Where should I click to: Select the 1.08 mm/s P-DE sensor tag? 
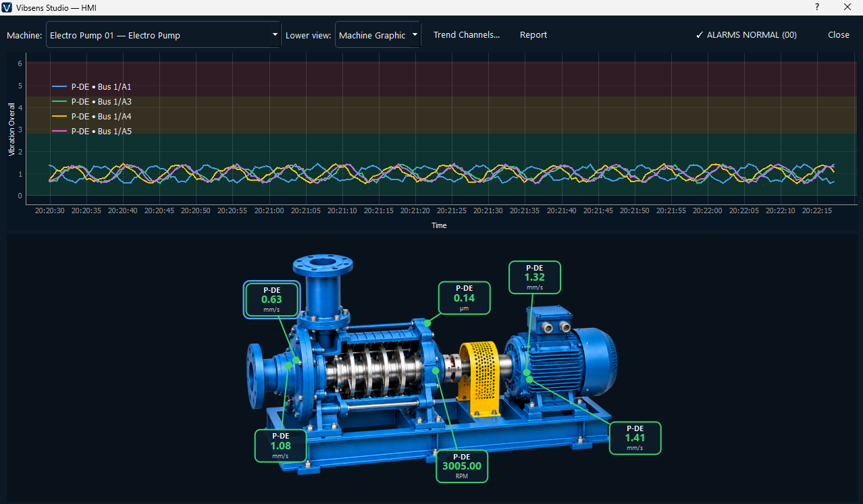(x=280, y=446)
